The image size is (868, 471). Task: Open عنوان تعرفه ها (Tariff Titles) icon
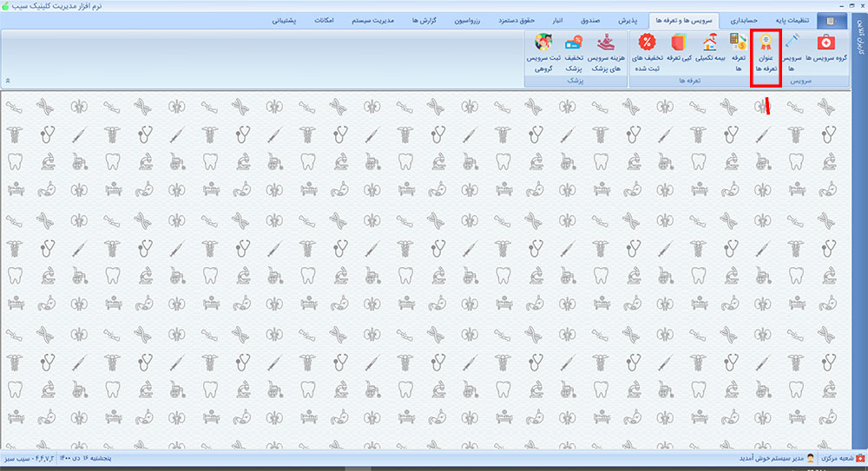click(x=766, y=51)
